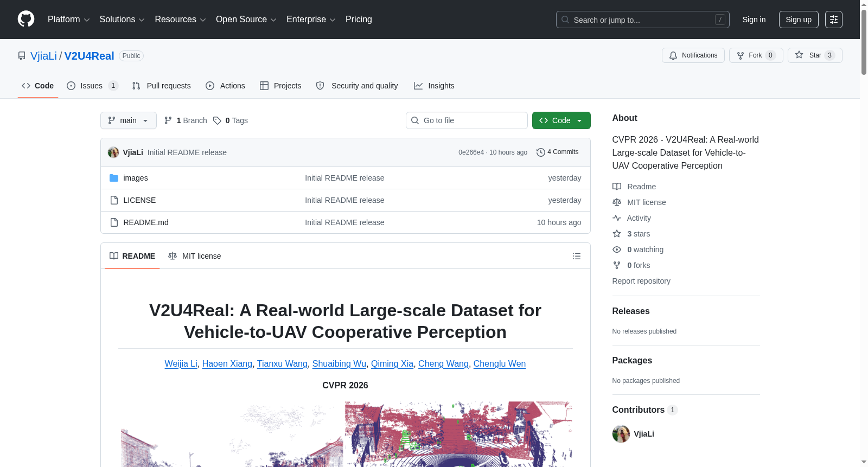Click the Sign in link
This screenshot has width=868, height=467.
click(x=754, y=20)
